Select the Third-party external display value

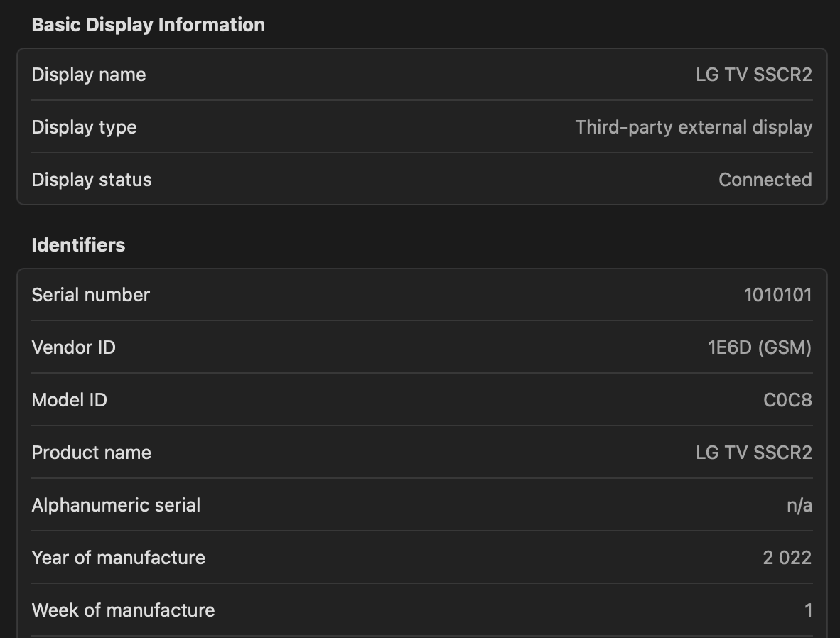pyautogui.click(x=693, y=127)
